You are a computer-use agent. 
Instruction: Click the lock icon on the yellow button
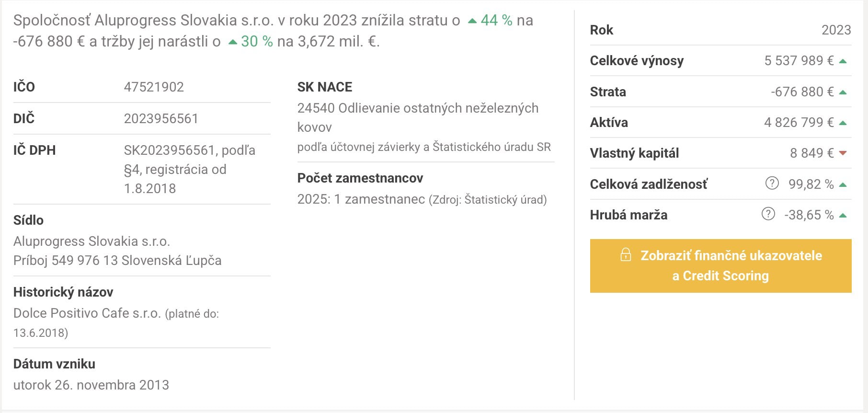click(626, 255)
